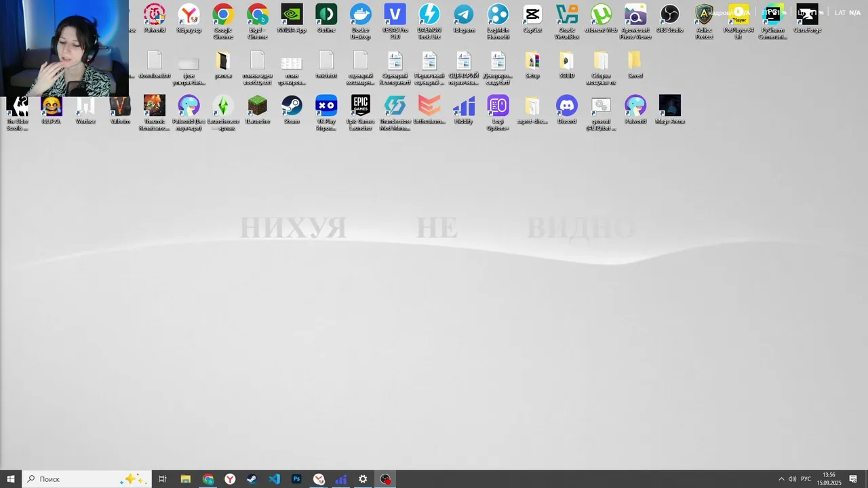Open Settings gear in the taskbar
The width and height of the screenshot is (868, 488).
click(363, 479)
